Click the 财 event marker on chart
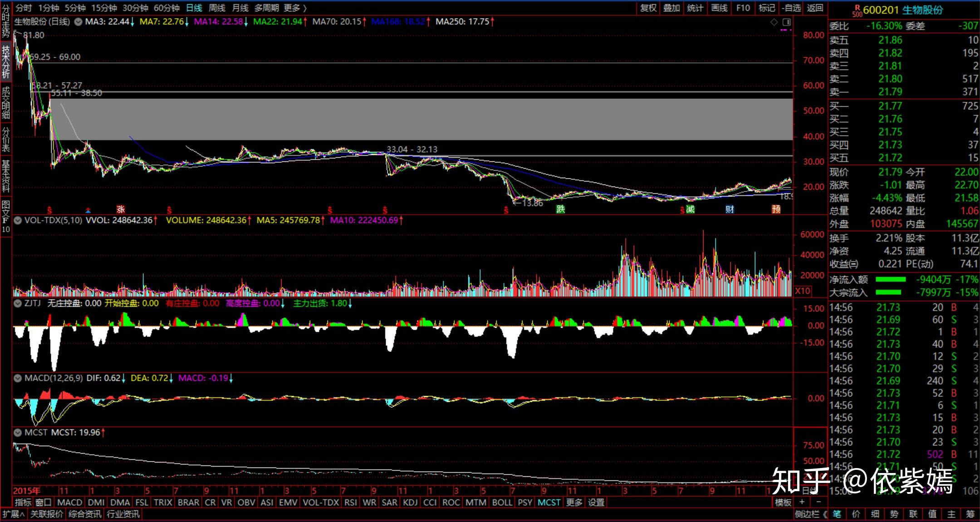Screen dimensions: 980x522 click(730, 209)
